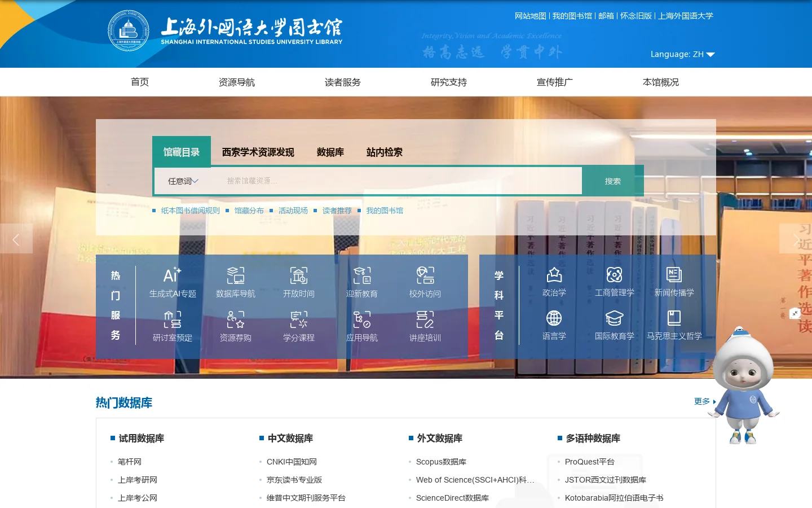Open the Scopus数据库 link

441,462
